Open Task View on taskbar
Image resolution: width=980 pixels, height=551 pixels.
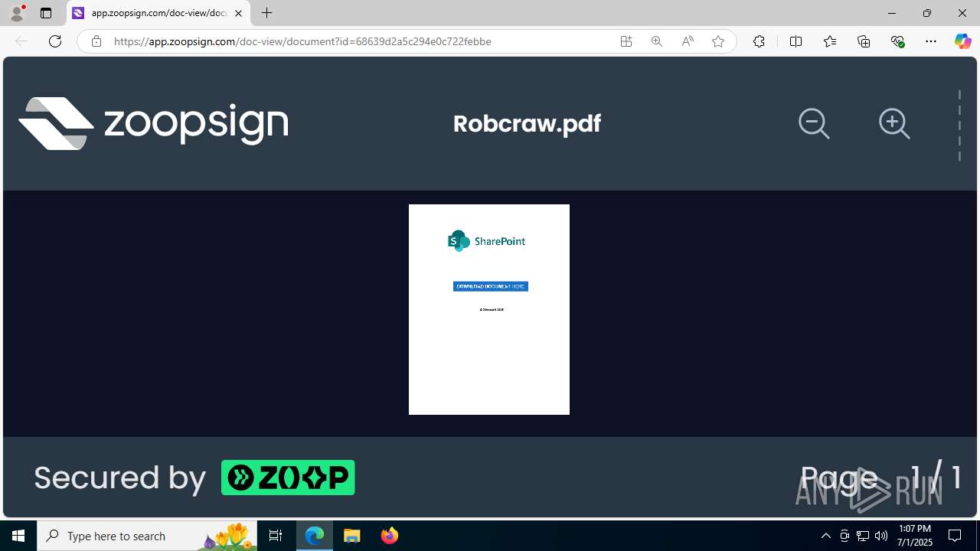click(x=276, y=536)
